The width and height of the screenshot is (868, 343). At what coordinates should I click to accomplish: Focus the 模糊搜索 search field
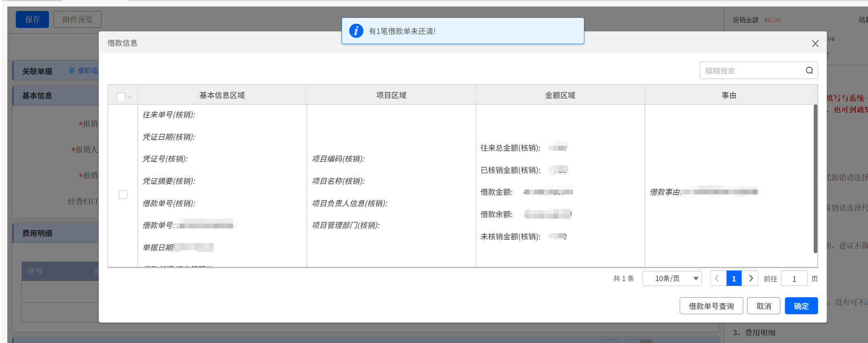[753, 71]
